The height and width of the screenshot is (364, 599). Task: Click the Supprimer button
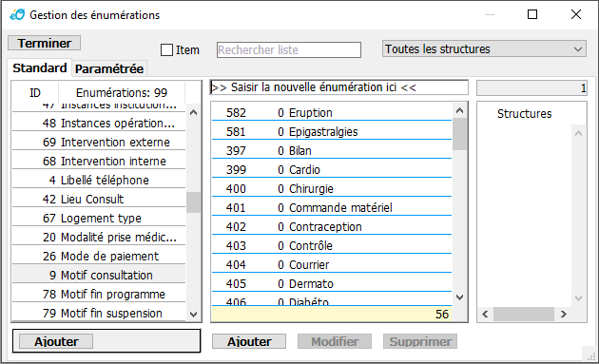[420, 341]
